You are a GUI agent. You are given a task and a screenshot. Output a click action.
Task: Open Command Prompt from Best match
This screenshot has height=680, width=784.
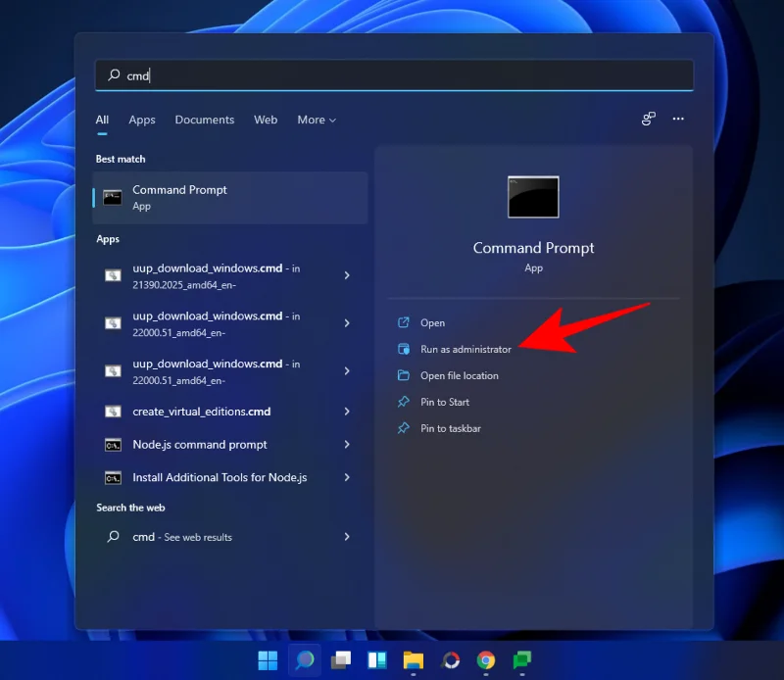[x=229, y=196]
